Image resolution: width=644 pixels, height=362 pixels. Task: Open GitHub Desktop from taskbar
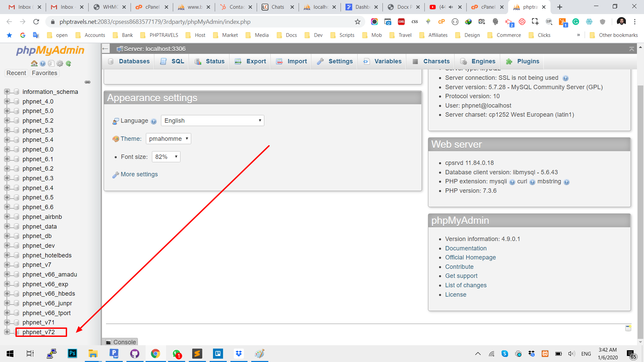point(135,354)
